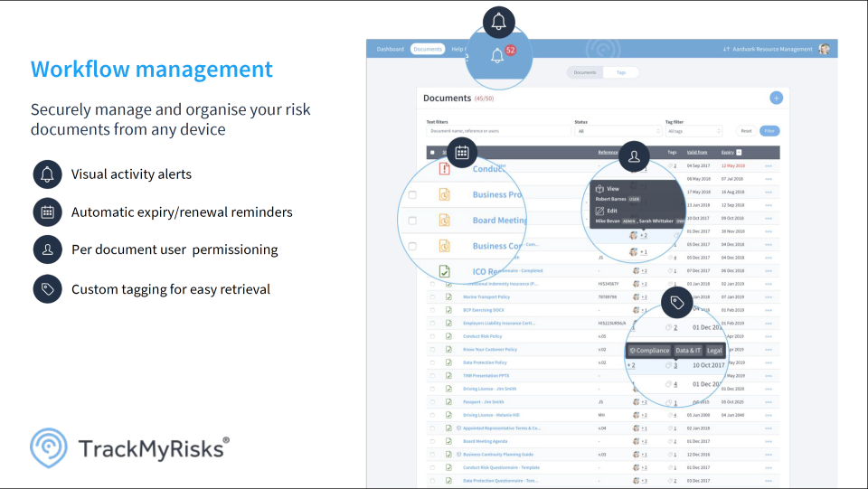Click the 04 Jan 2040 expiry date
The width and height of the screenshot is (868, 489).
[732, 416]
